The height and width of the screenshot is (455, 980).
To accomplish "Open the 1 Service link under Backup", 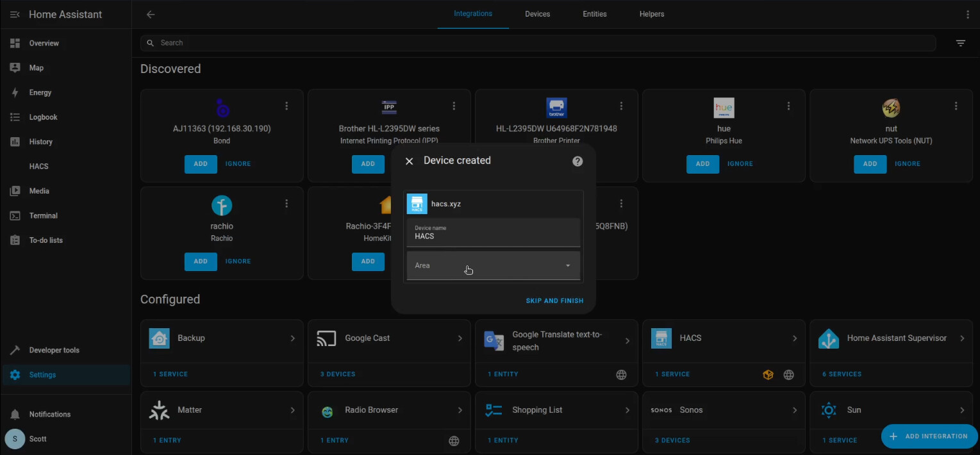I will [170, 374].
